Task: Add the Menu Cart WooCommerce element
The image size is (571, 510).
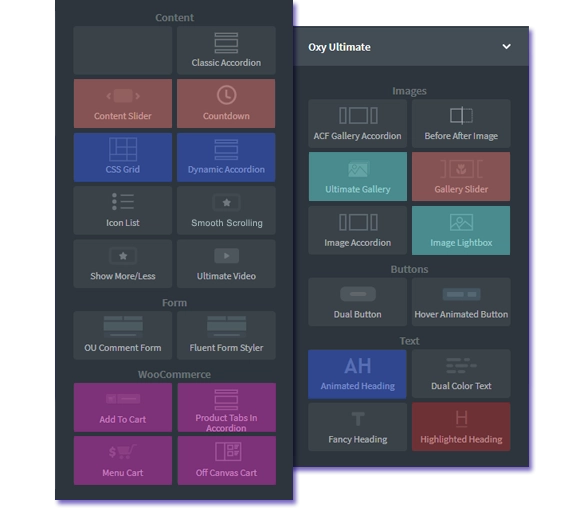Action: coord(123,461)
